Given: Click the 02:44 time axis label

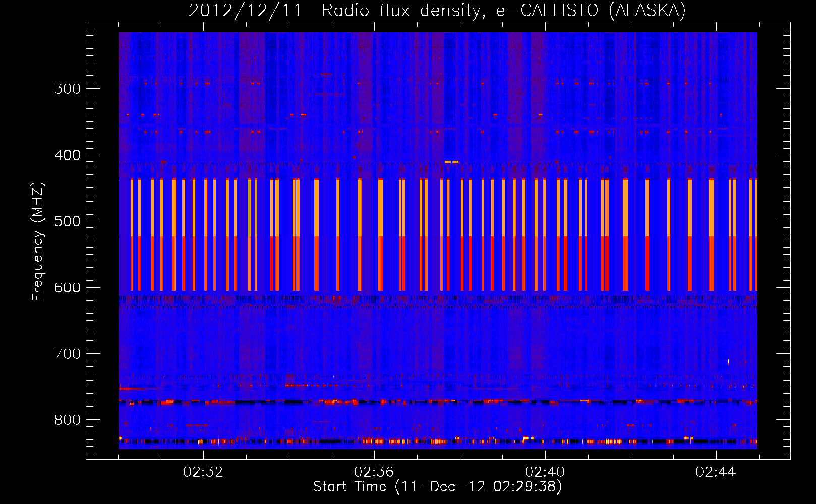Looking at the screenshot, I should point(716,472).
